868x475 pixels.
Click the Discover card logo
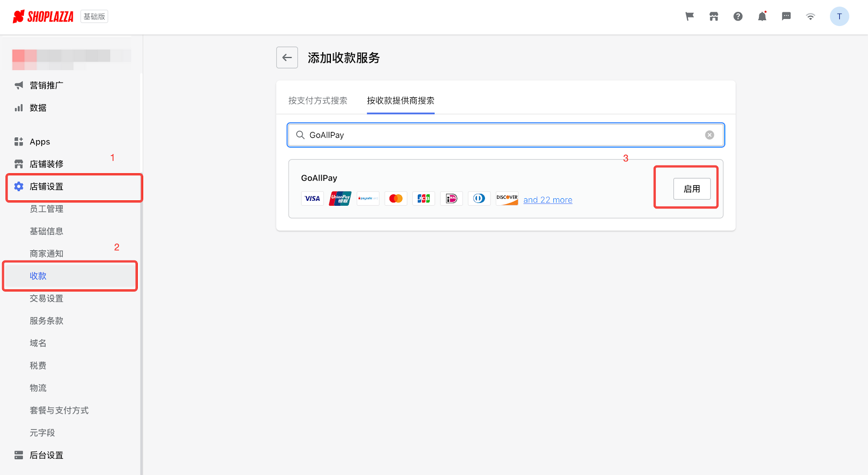[x=507, y=199]
